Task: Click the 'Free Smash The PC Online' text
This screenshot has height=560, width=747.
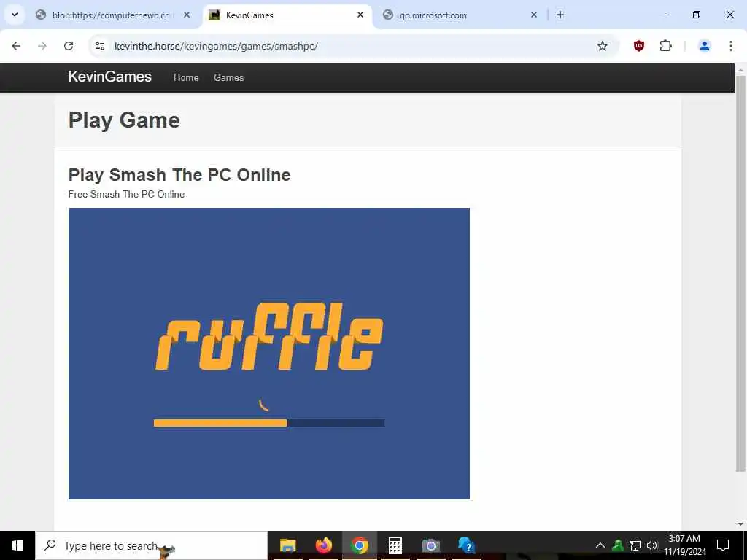Action: click(126, 194)
